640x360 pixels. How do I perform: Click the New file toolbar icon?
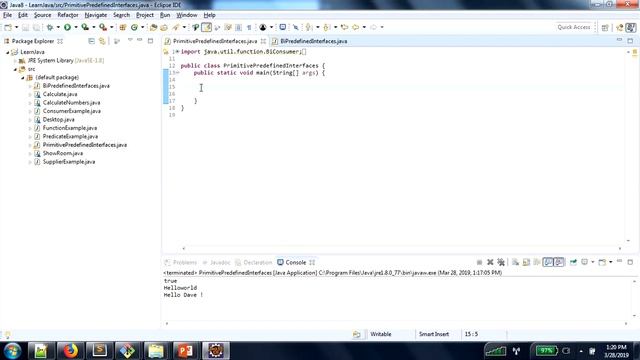coord(8,27)
